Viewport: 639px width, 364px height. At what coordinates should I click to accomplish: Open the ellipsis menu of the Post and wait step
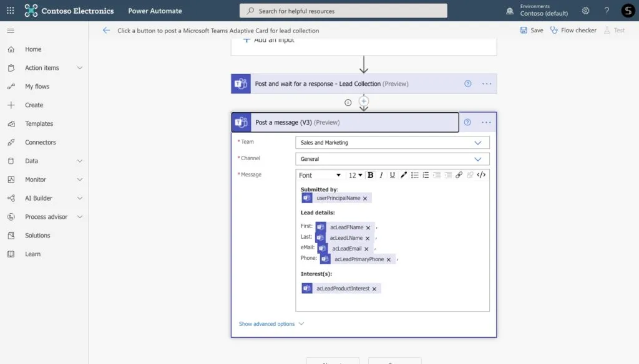point(487,84)
